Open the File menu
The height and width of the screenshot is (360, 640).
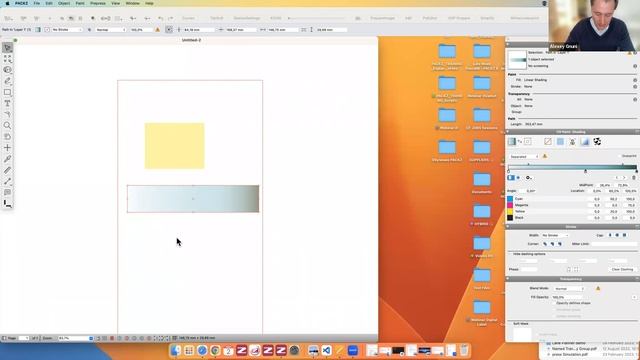37,3
